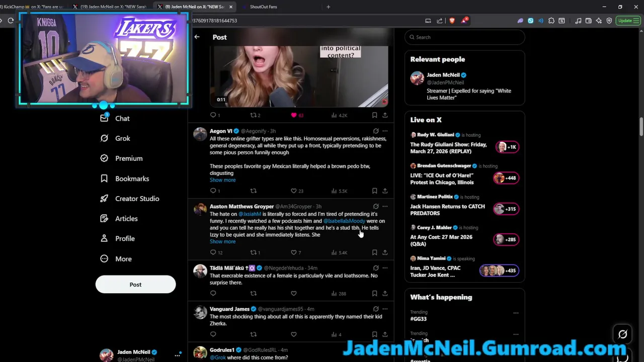Screen dimensions: 644x362
Task: Open Articles in the sidebar
Action: coord(119,219)
